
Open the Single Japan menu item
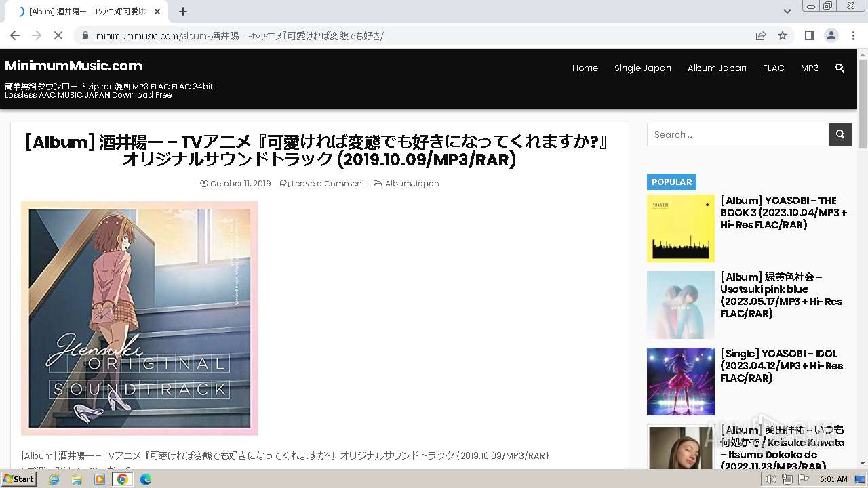click(643, 68)
